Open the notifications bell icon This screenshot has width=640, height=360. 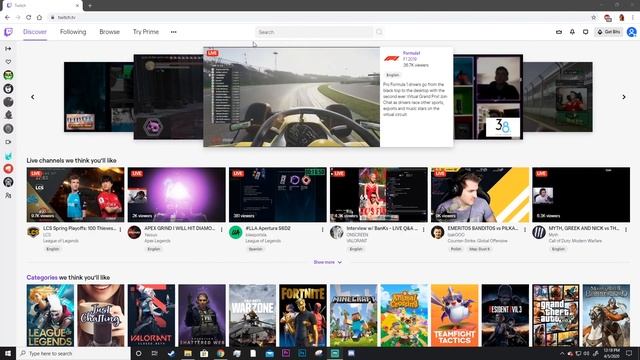(572, 32)
